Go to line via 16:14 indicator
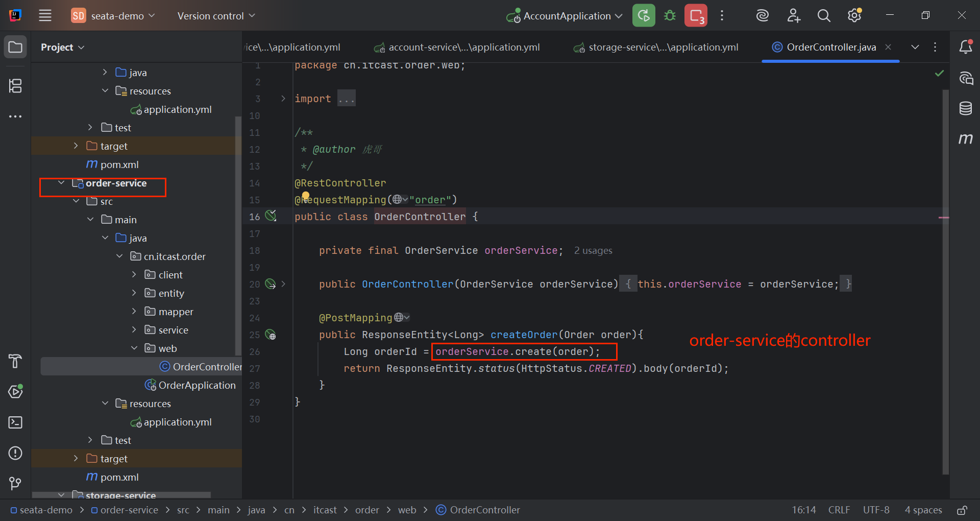This screenshot has height=521, width=980. click(804, 510)
